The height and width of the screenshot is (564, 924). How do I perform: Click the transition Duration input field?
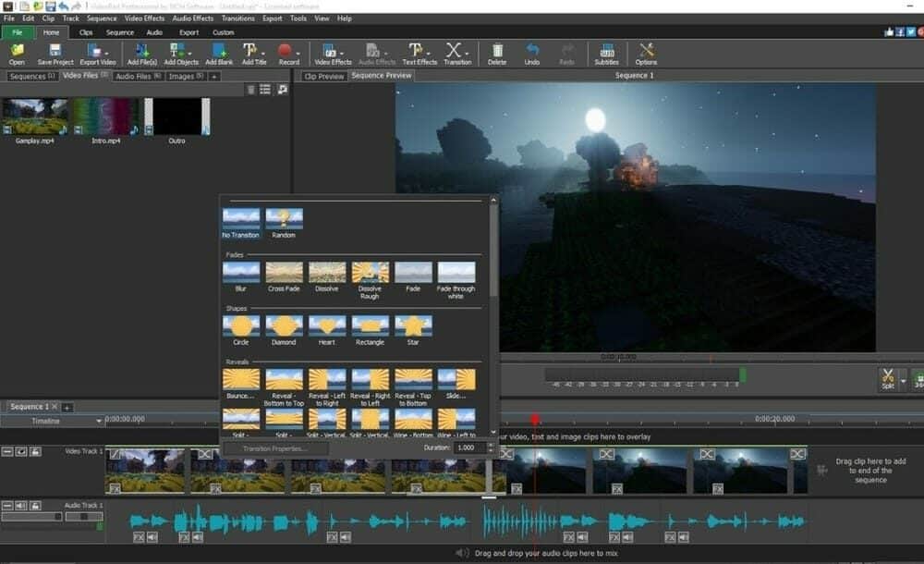469,448
